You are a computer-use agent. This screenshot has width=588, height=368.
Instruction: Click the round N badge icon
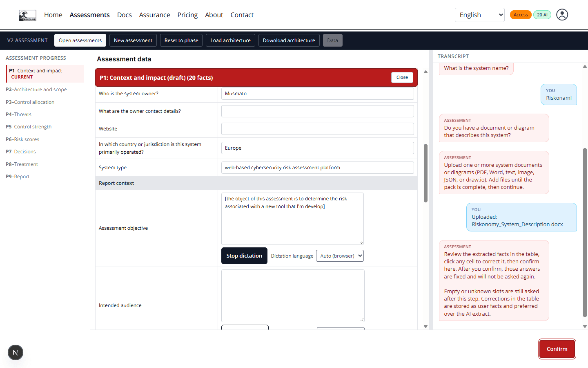pos(16,352)
